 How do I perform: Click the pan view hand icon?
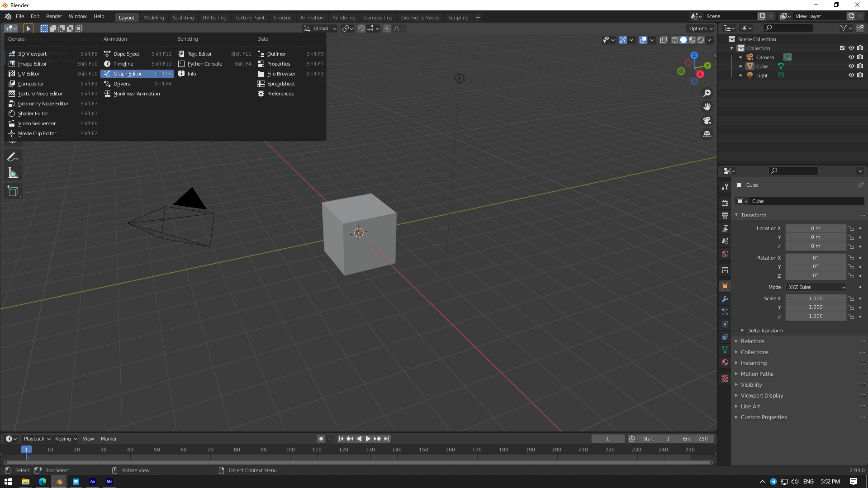click(707, 107)
